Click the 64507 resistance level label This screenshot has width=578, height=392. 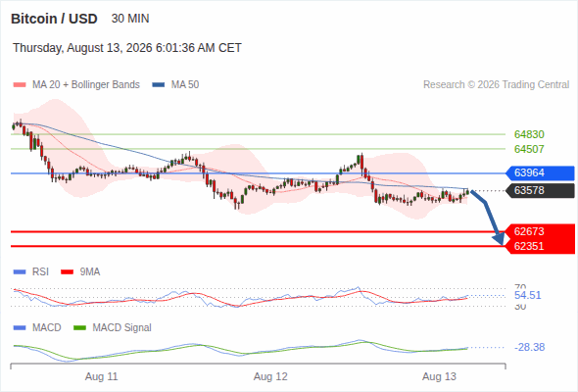tap(529, 149)
